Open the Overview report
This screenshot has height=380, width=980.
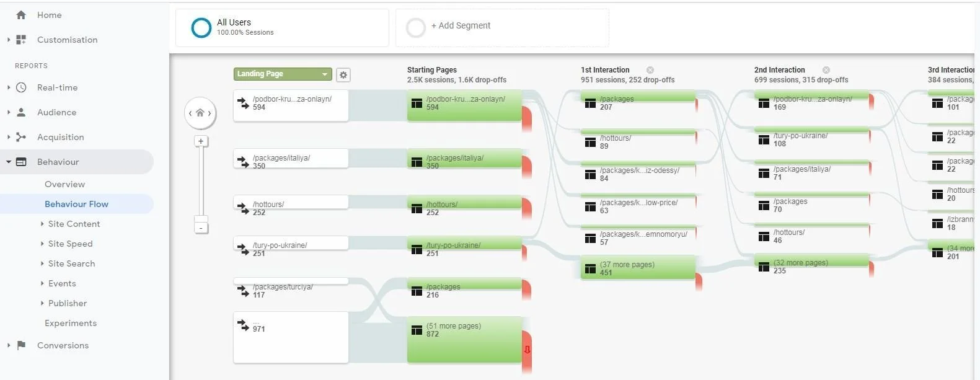pyautogui.click(x=64, y=184)
